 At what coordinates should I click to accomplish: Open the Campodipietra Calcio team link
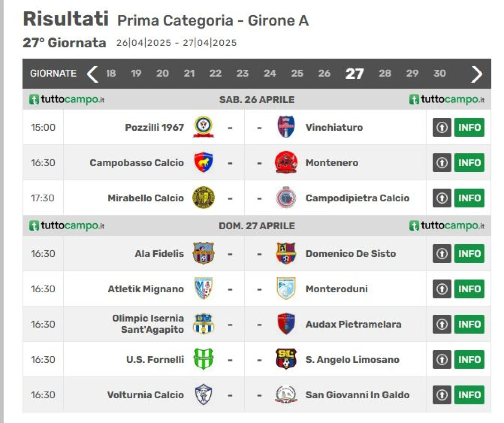[x=357, y=198]
